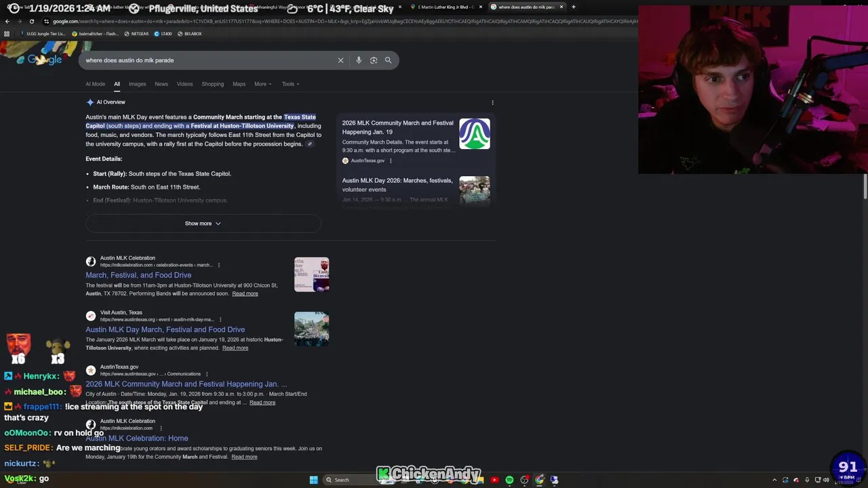Screen dimensions: 868x488
Task: Click Read more under MLK Celebration Home result
Action: (x=244, y=457)
